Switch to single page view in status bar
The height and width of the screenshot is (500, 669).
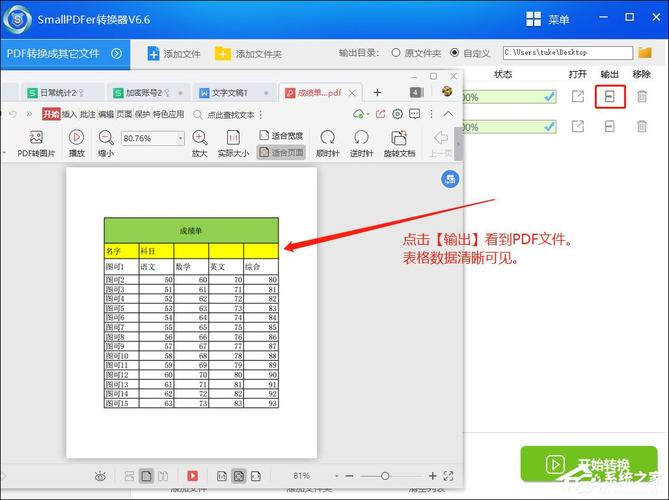click(x=146, y=476)
